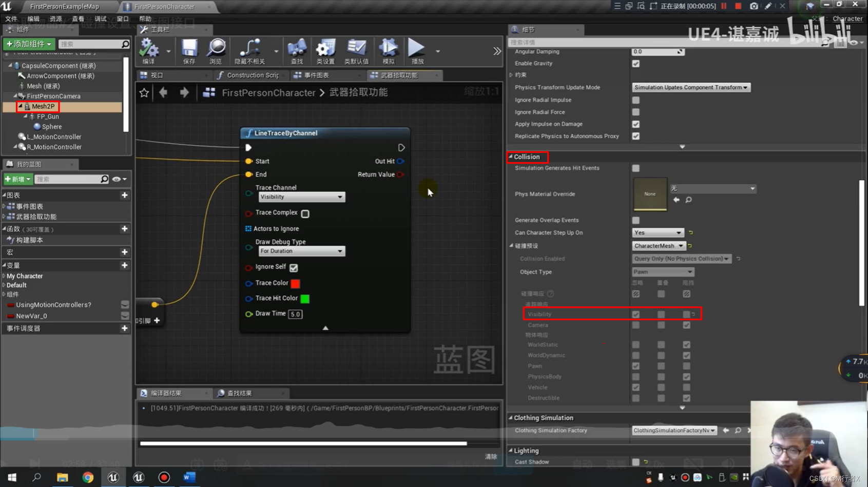Open Can Character Step Up On dropdown
The width and height of the screenshot is (868, 487).
[658, 232]
